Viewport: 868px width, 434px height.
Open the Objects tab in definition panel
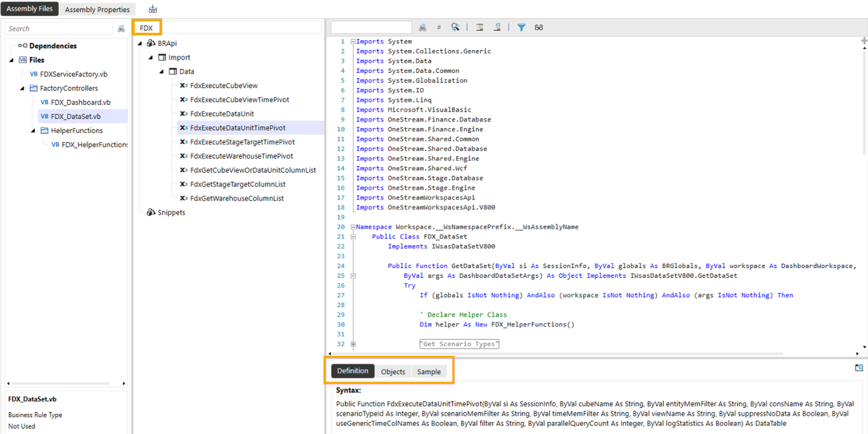393,371
